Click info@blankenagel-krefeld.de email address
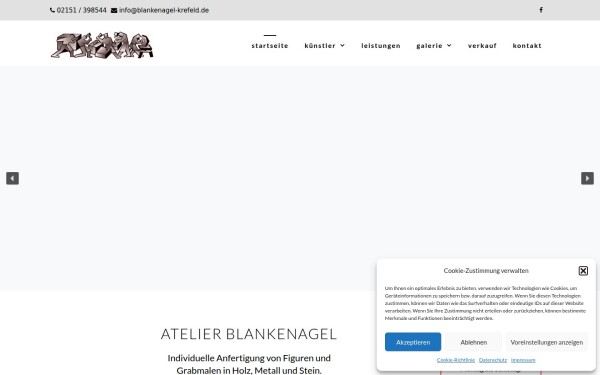Image resolution: width=600 pixels, height=375 pixels. (164, 10)
